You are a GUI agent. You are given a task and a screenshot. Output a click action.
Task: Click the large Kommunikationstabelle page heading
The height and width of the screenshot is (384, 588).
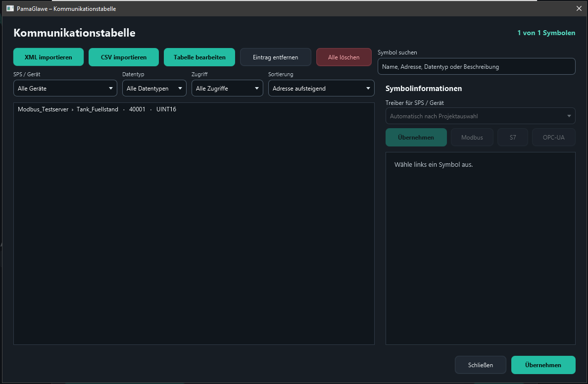point(74,33)
